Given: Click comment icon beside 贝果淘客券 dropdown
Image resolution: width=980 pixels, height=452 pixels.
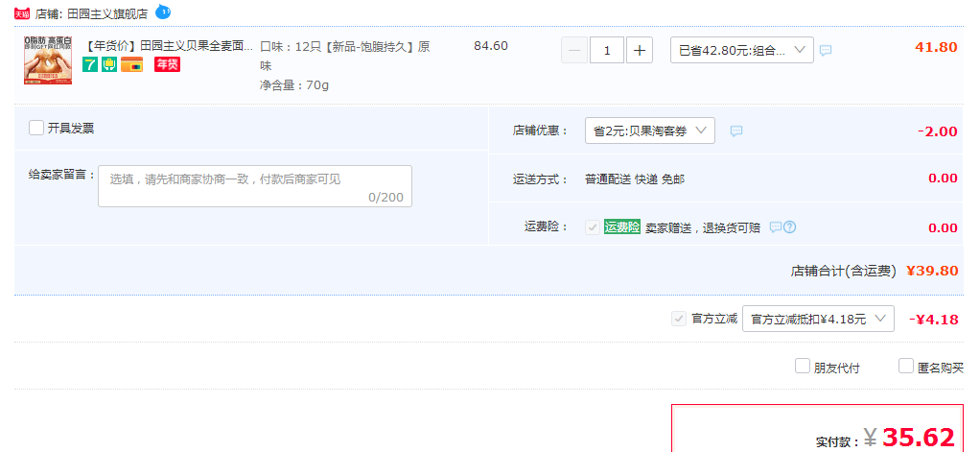Looking at the screenshot, I should pyautogui.click(x=736, y=131).
